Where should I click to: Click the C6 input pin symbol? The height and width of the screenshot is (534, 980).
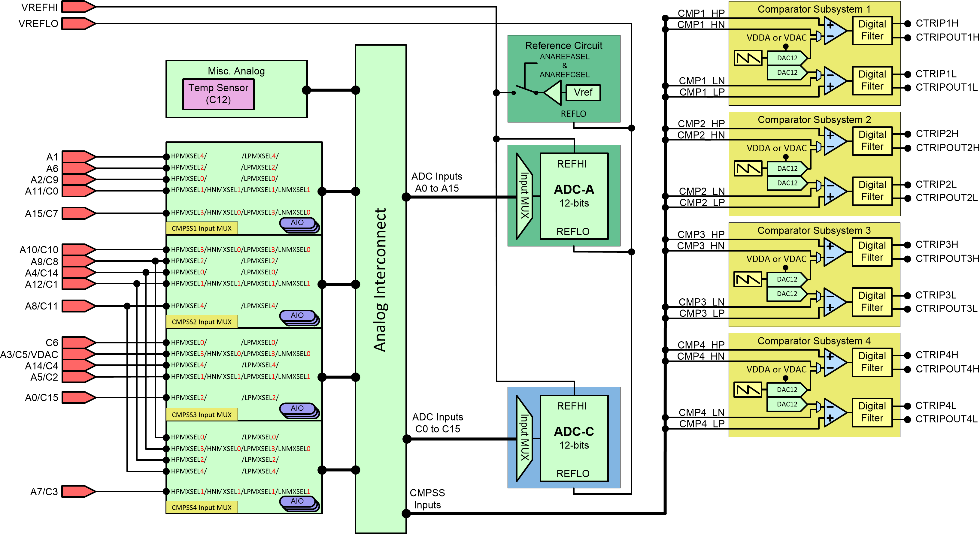[78, 343]
